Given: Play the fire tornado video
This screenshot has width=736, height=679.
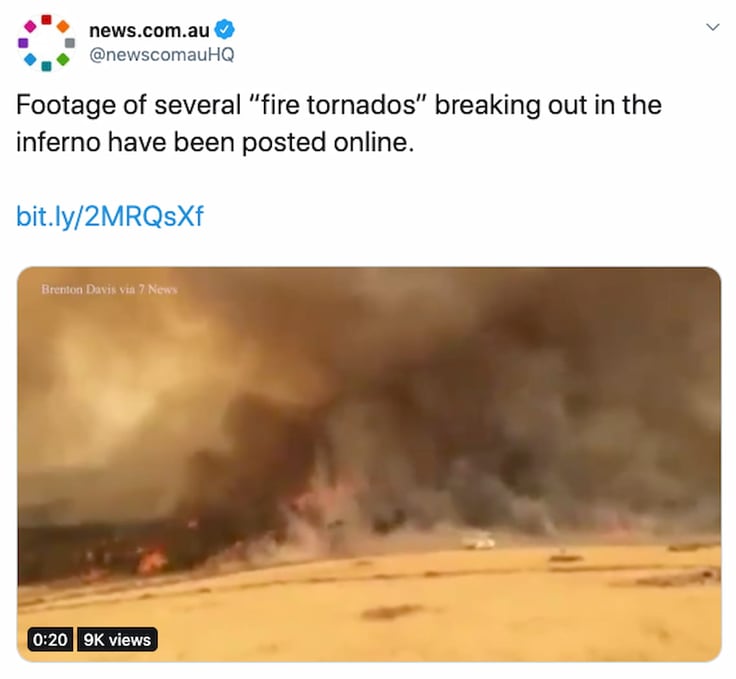Looking at the screenshot, I should click(369, 464).
